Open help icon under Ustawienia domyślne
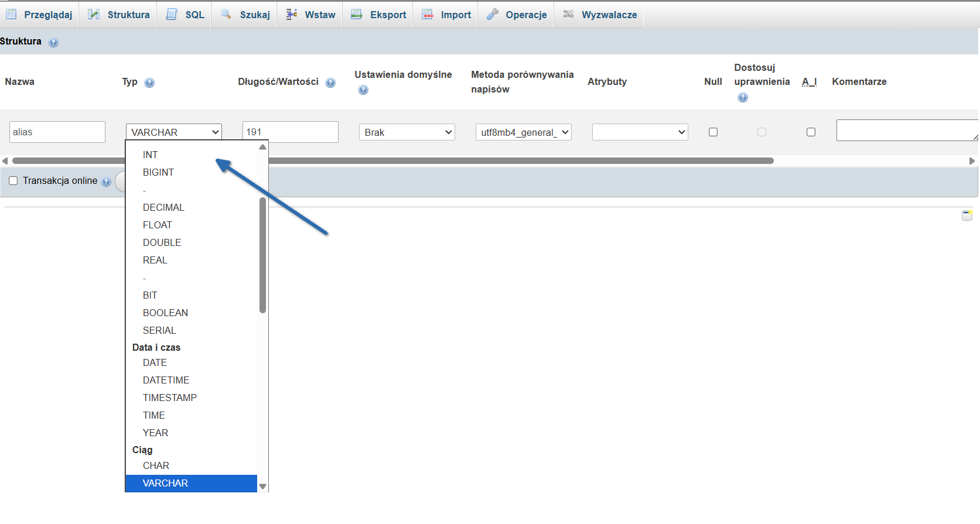The width and height of the screenshot is (980, 524). point(363,90)
